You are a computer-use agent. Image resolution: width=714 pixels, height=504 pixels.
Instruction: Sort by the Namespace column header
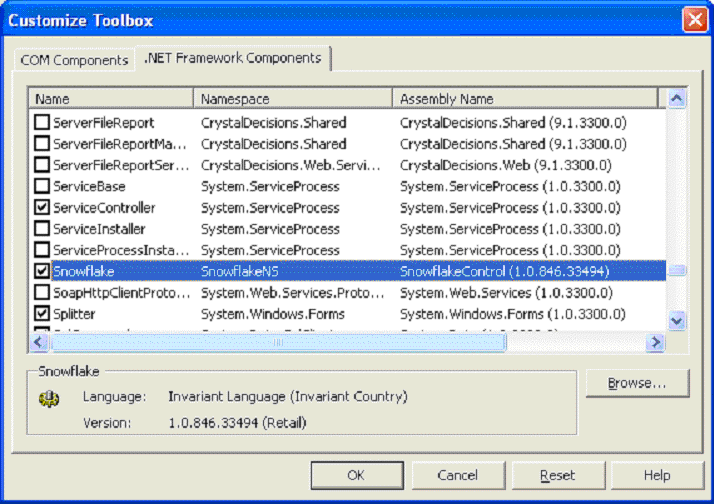click(x=293, y=99)
